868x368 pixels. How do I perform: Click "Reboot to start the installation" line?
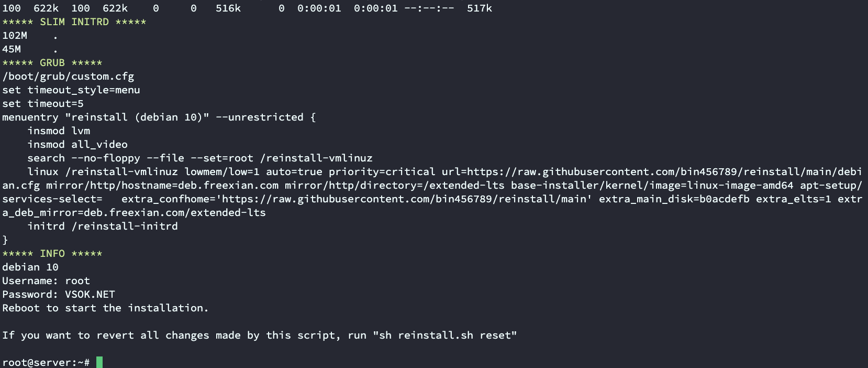click(x=105, y=308)
